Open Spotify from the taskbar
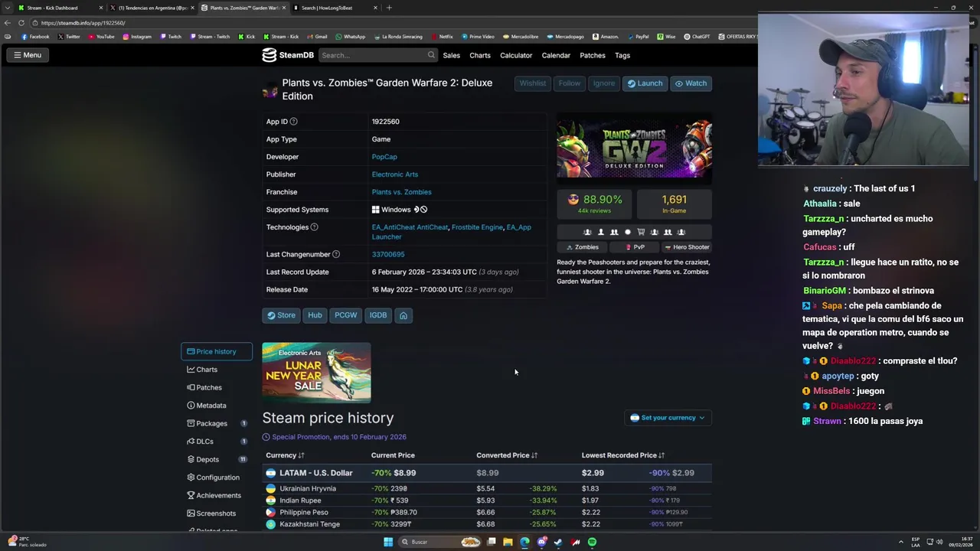 pyautogui.click(x=592, y=542)
